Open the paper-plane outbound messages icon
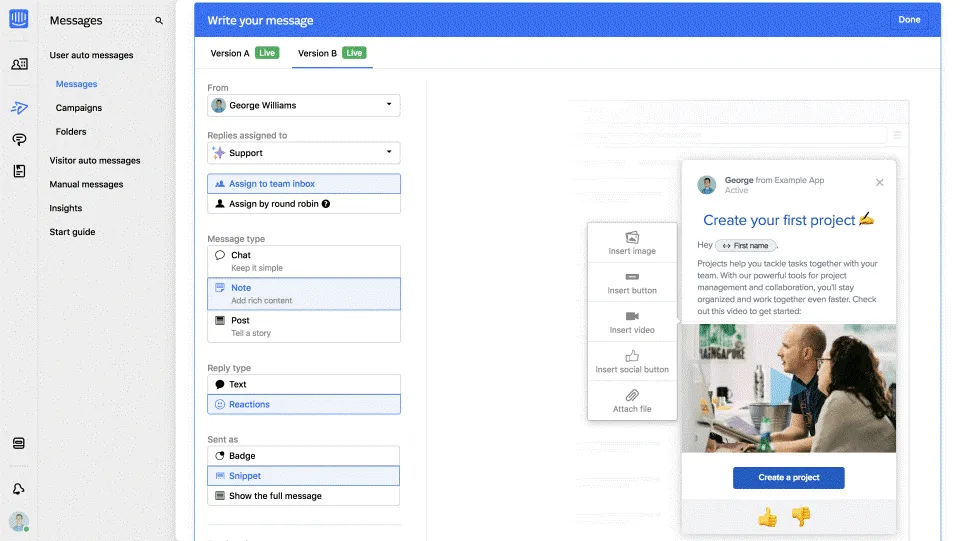960x541 pixels. 19,108
